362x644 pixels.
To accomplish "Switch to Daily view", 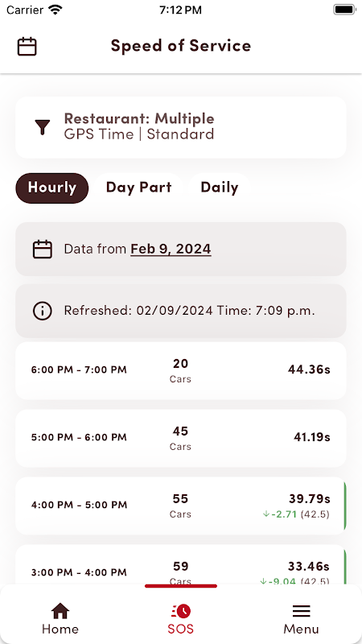I will tap(219, 188).
